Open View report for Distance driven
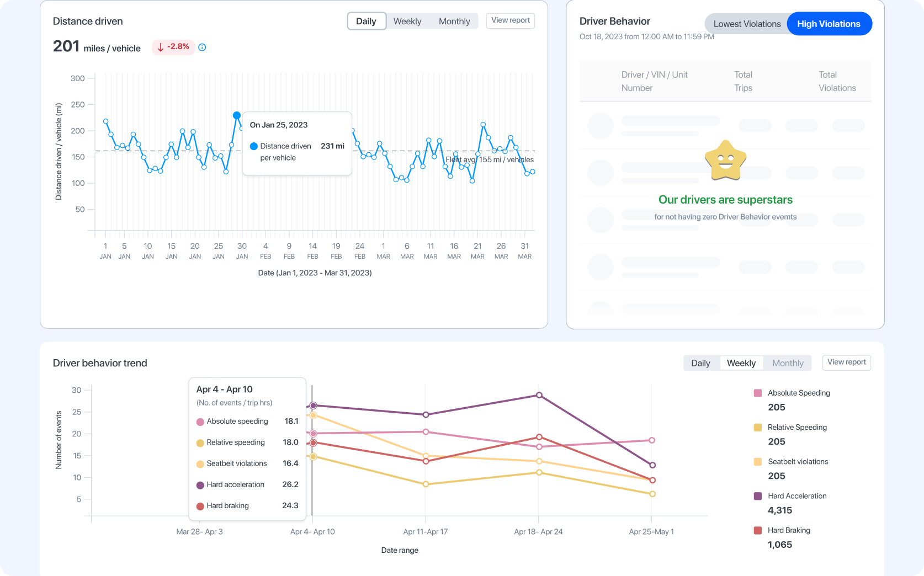924x576 pixels. 511,20
